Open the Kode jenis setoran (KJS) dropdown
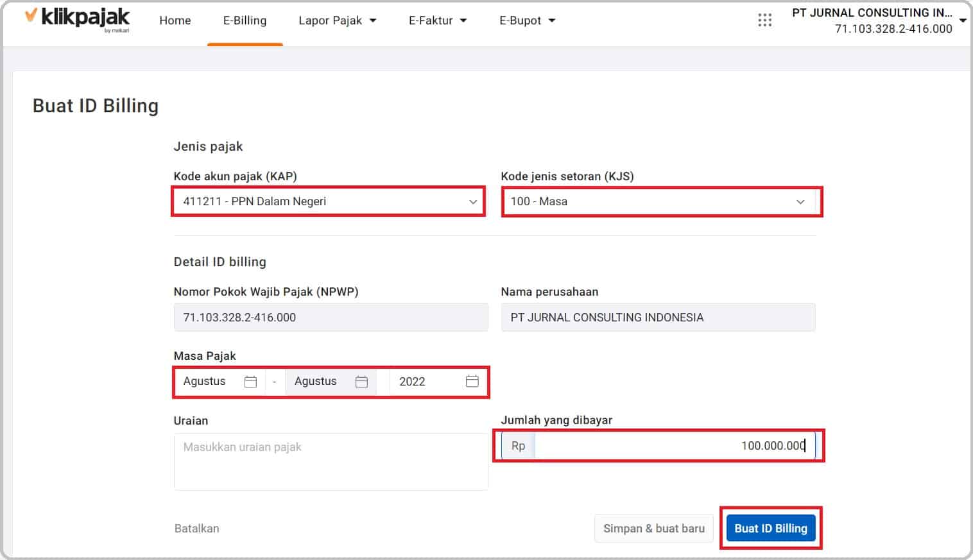 (800, 201)
